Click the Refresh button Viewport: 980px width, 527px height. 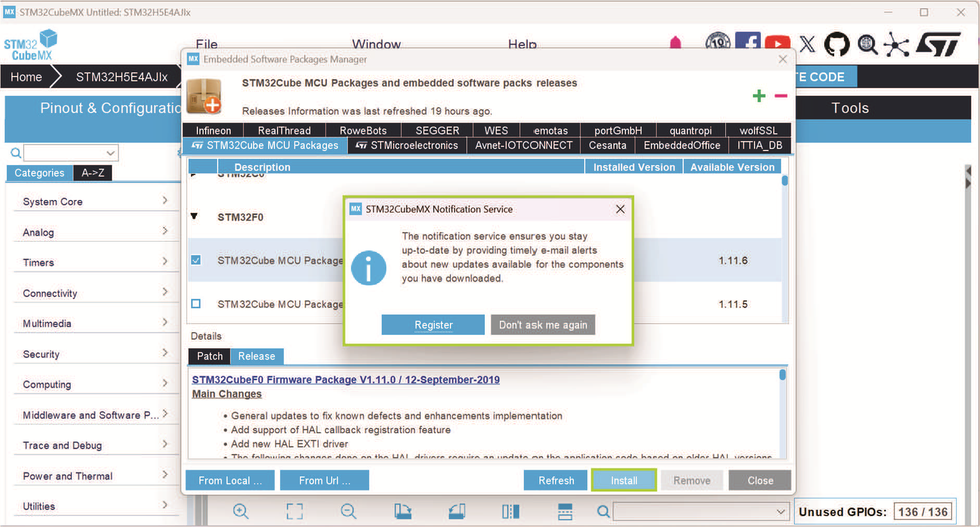[556, 480]
